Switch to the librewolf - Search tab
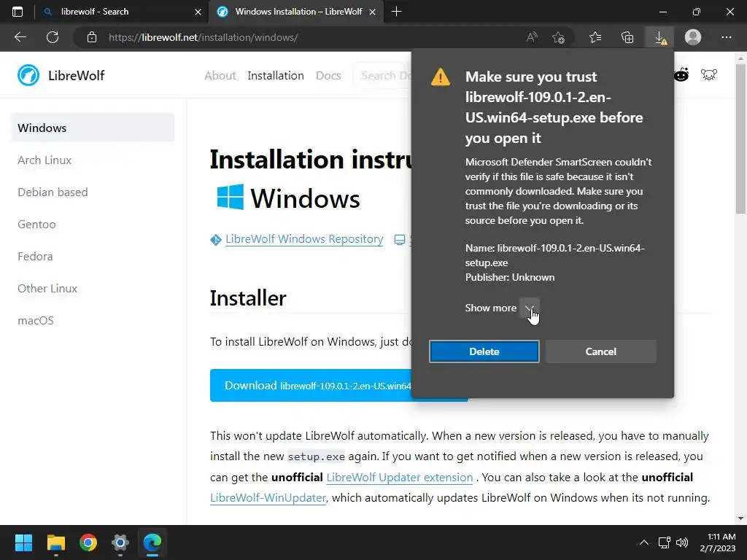747x560 pixels. (122, 12)
